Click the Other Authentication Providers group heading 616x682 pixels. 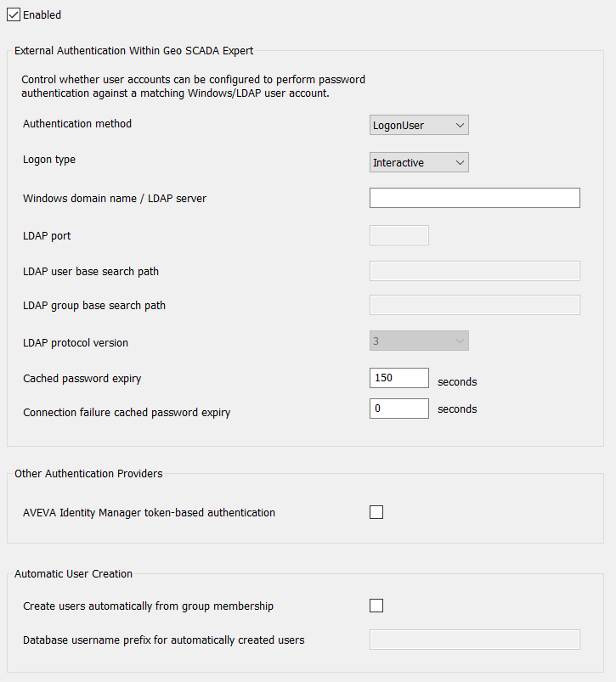(x=88, y=474)
